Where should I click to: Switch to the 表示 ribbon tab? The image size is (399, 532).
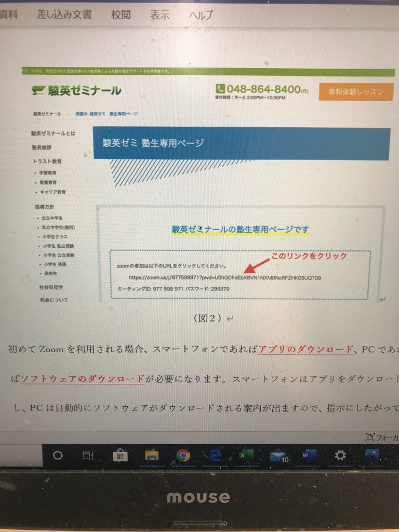(160, 15)
